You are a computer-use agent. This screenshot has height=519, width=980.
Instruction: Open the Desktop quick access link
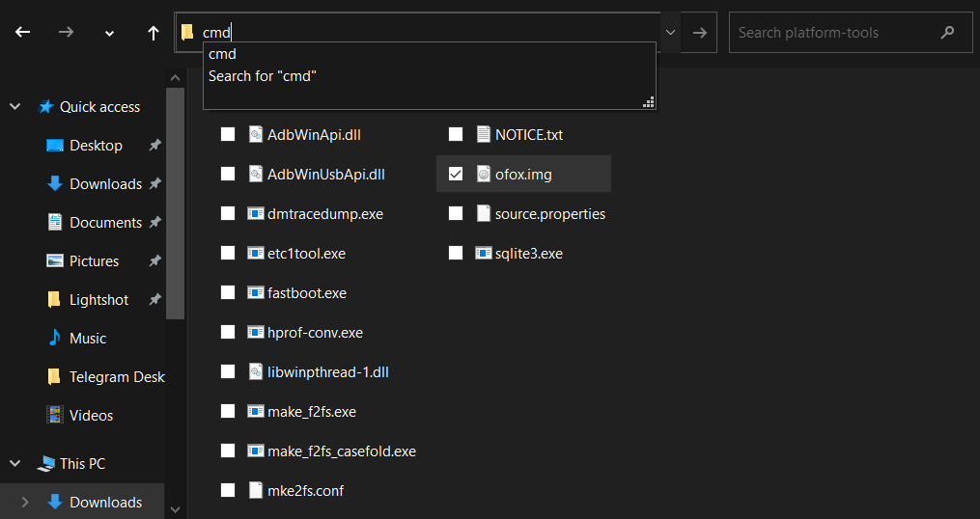point(96,146)
